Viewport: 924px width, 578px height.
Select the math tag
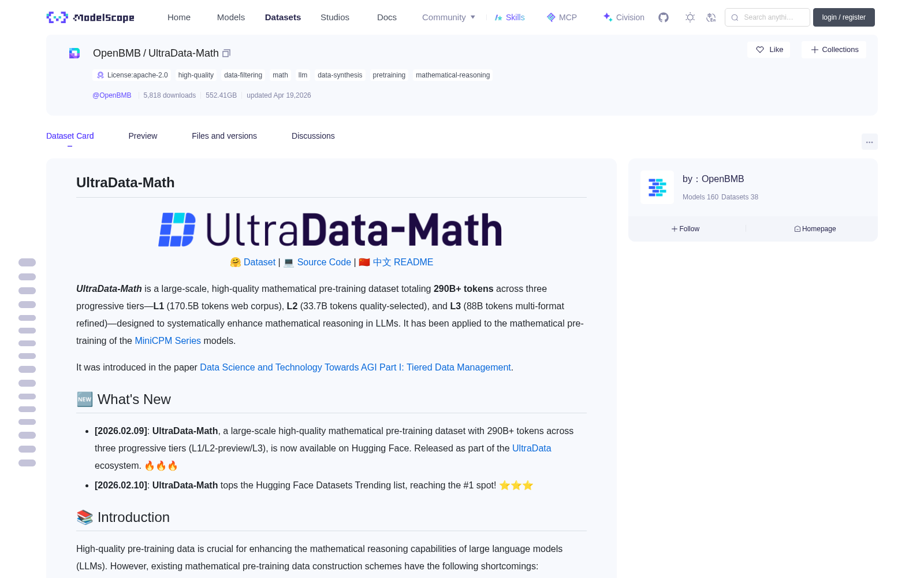(x=280, y=75)
